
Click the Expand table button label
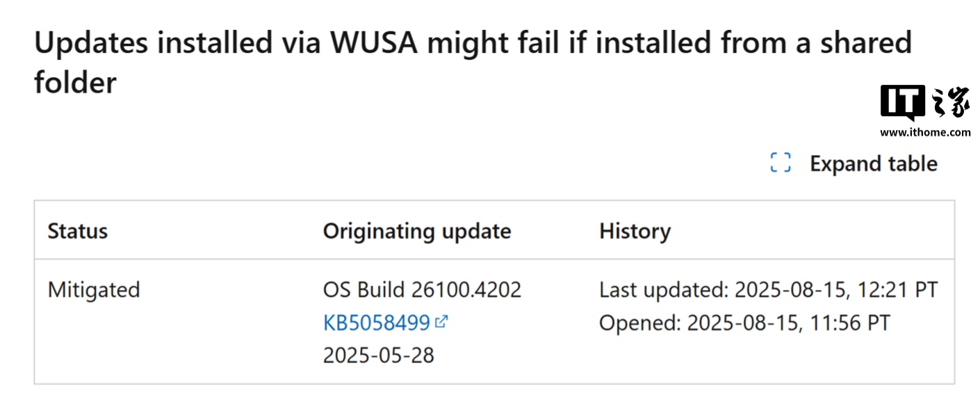[x=874, y=163]
